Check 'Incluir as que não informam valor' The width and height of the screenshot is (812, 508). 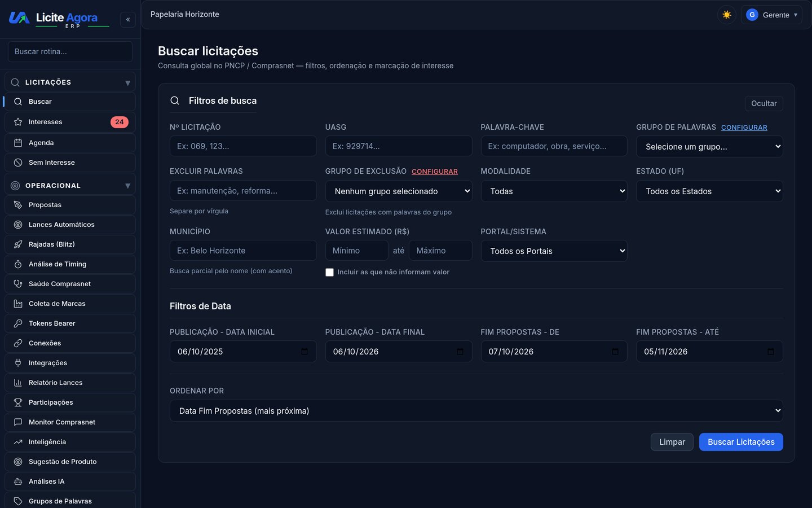329,272
